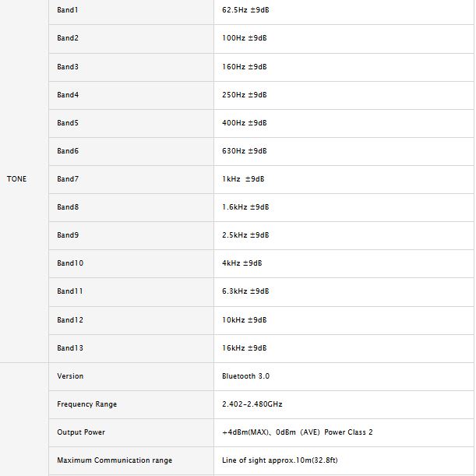Image resolution: width=476 pixels, height=476 pixels.
Task: Select the Version label cell
Action: pyautogui.click(x=70, y=376)
